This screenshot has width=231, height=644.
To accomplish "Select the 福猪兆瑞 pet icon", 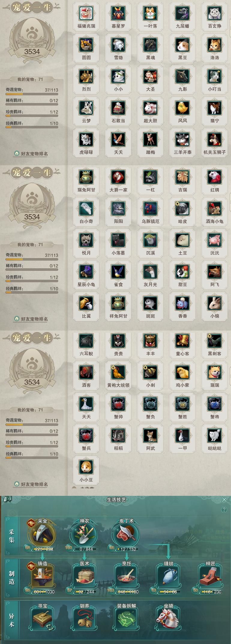I will click(86, 14).
